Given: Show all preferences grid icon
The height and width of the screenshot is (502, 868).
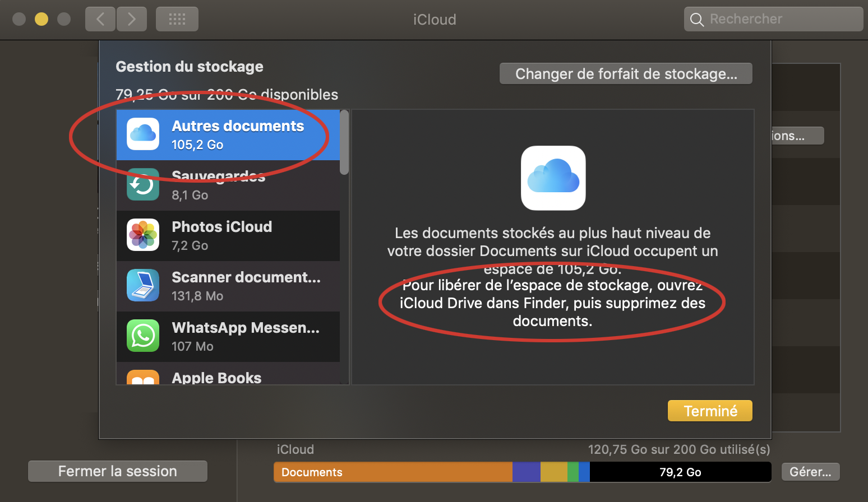Looking at the screenshot, I should (177, 19).
